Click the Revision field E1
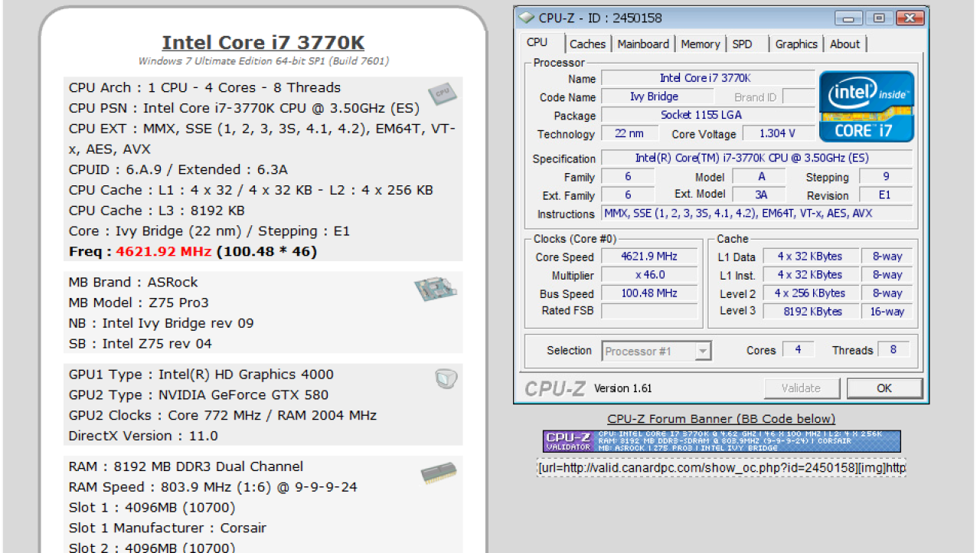980x553 pixels. 885,195
